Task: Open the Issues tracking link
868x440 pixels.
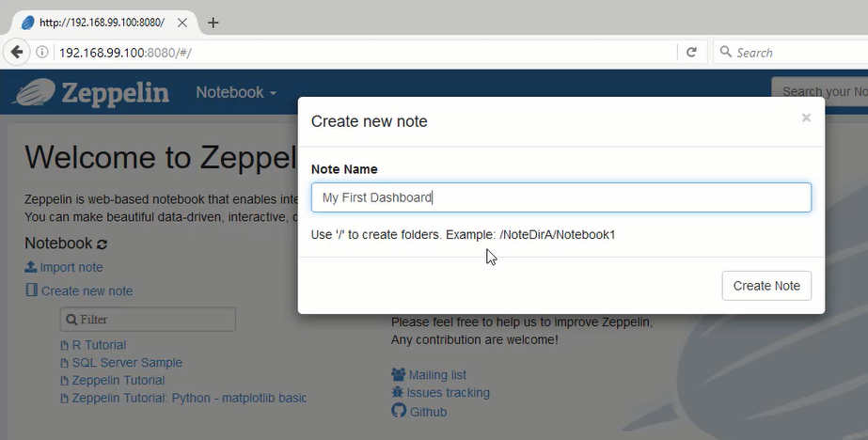Action: pos(448,393)
